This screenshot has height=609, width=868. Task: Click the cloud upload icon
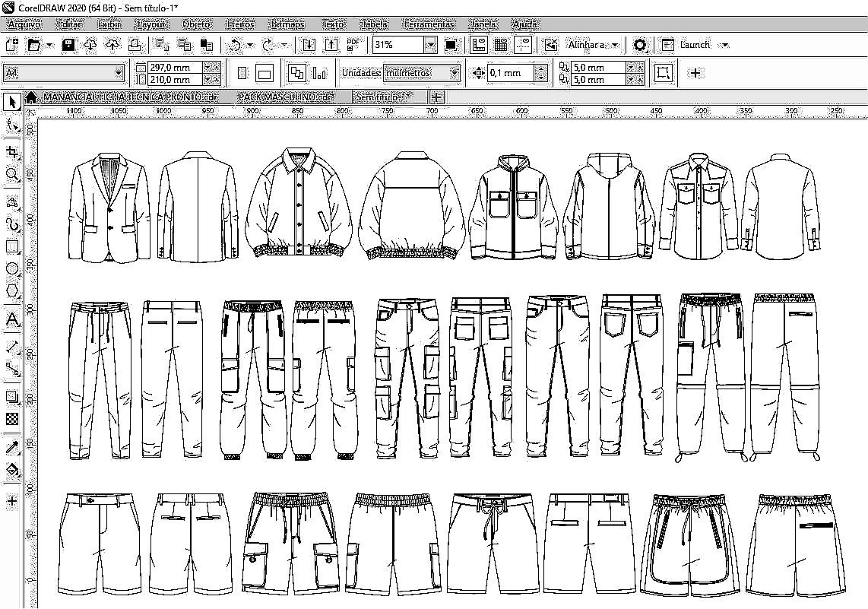coord(112,45)
